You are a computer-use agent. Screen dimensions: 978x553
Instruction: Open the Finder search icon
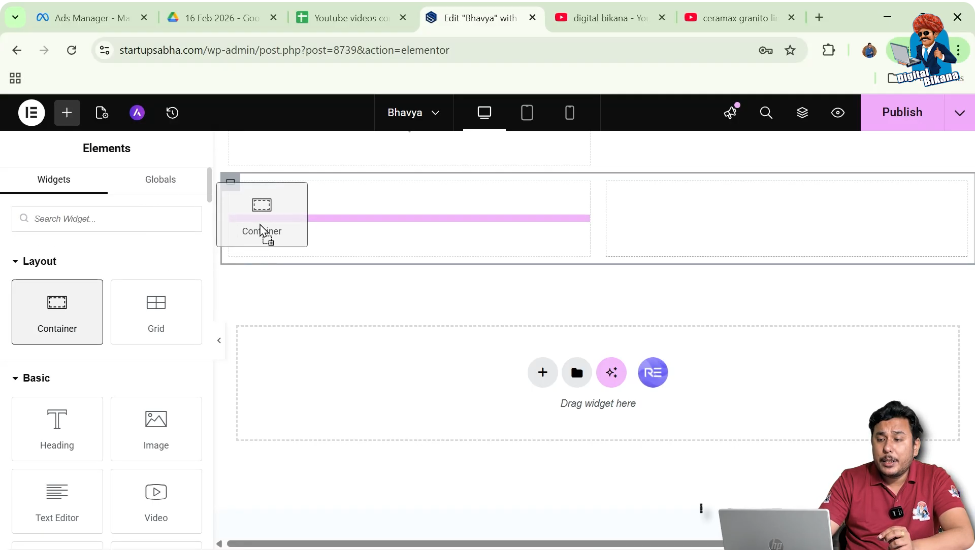(766, 113)
